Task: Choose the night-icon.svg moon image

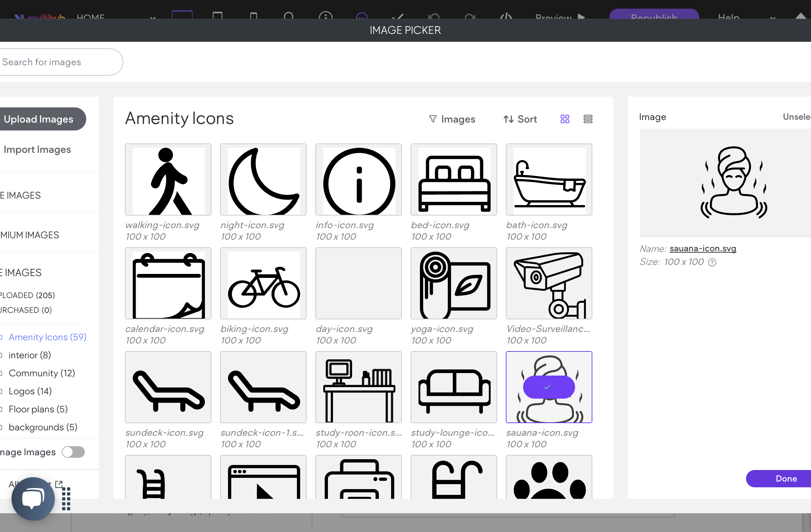Action: pos(263,179)
